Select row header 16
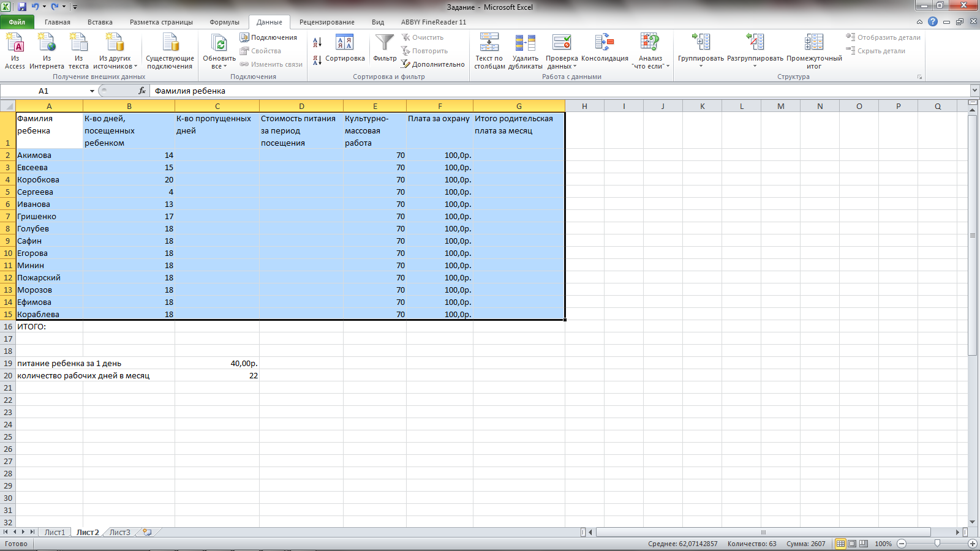 tap(8, 326)
